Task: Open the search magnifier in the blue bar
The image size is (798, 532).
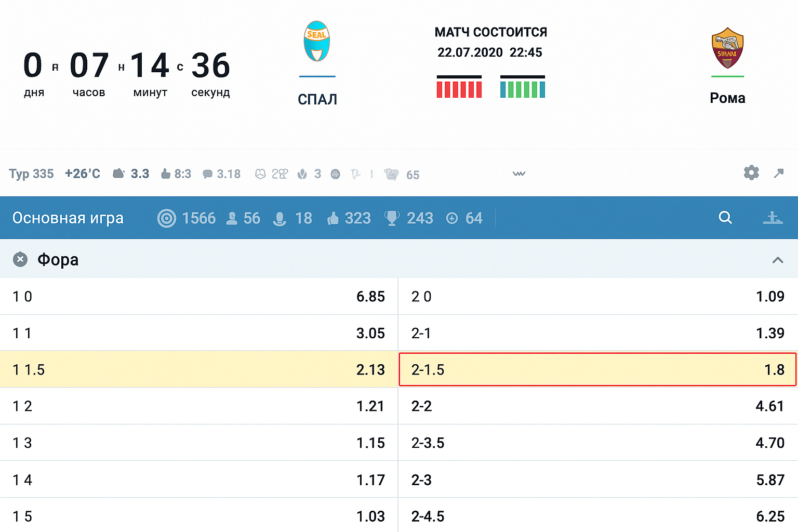Action: (x=725, y=218)
